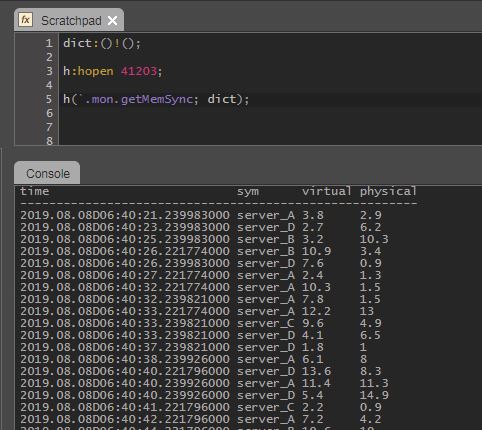The width and height of the screenshot is (482, 430).
Task: Click physical value 8.3
Action: pos(370,371)
